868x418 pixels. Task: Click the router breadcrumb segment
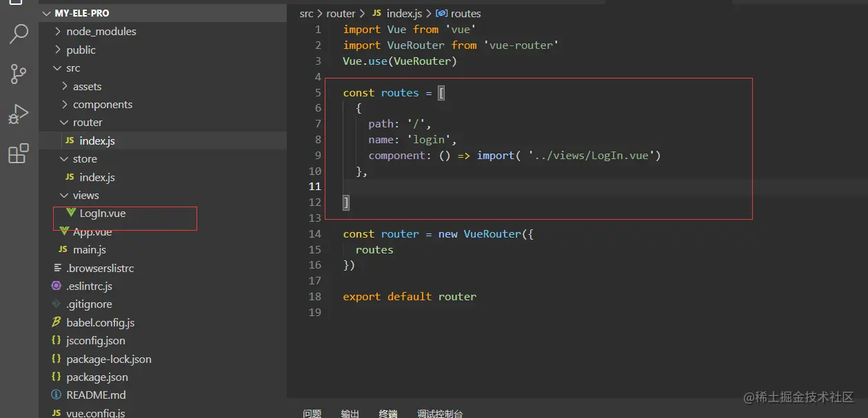coord(341,14)
